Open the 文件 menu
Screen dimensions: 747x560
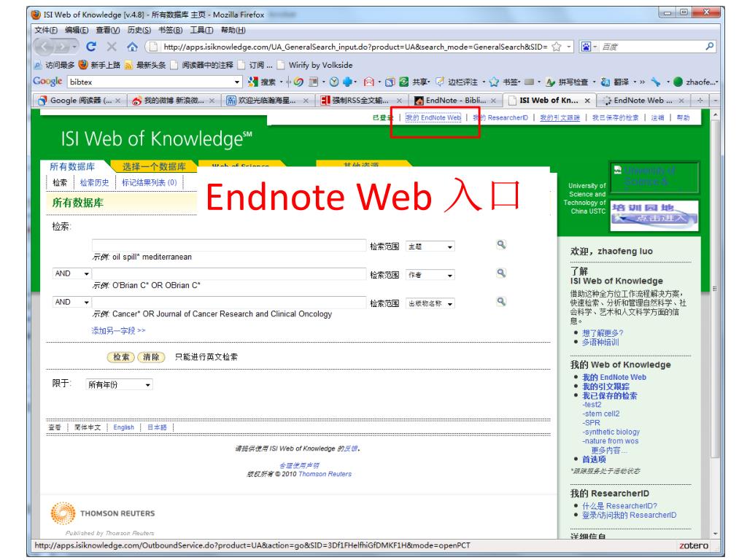46,30
